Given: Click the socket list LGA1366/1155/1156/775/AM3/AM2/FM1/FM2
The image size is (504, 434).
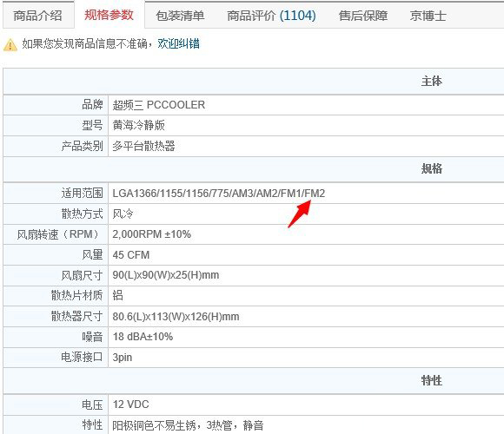Looking at the screenshot, I should (x=219, y=194).
